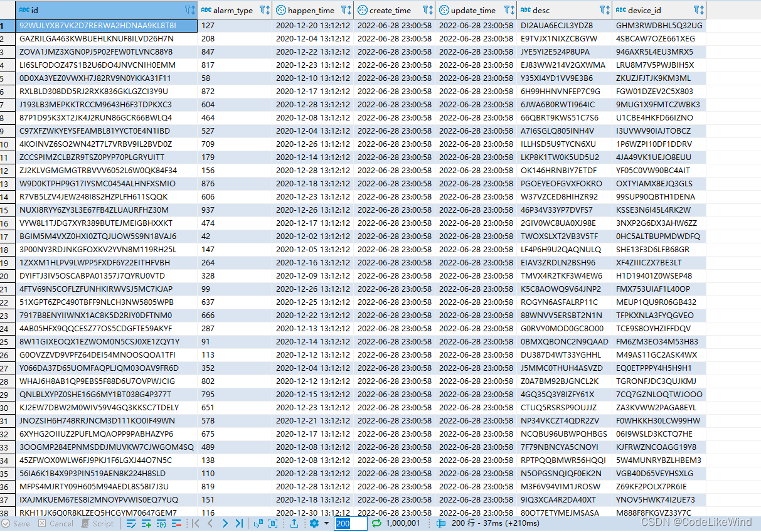Screen dimensions: 761x532
Task: Click the id column filter/sort icon
Action: (x=190, y=10)
